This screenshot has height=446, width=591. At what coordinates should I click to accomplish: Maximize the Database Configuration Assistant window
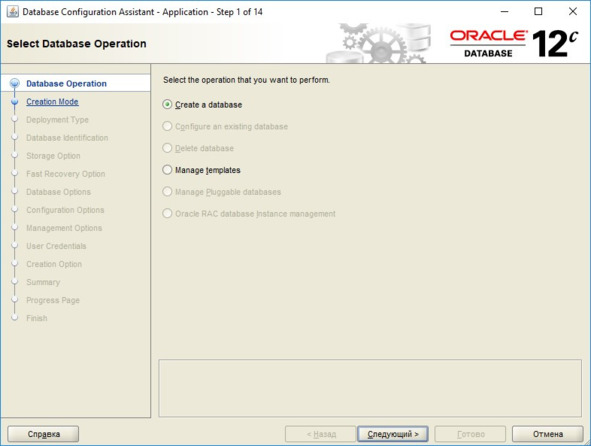click(x=538, y=12)
